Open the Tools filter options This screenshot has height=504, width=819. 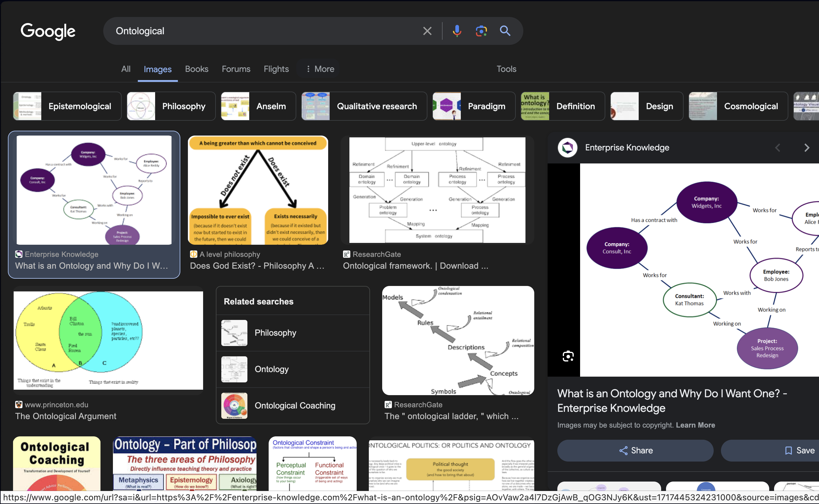coord(506,69)
